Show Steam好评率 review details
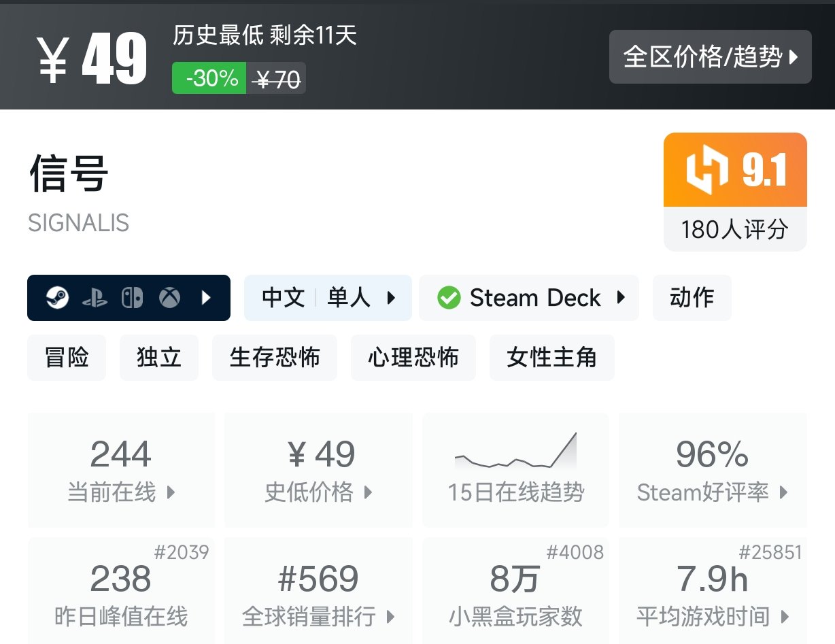Image resolution: width=835 pixels, height=644 pixels. [x=712, y=469]
